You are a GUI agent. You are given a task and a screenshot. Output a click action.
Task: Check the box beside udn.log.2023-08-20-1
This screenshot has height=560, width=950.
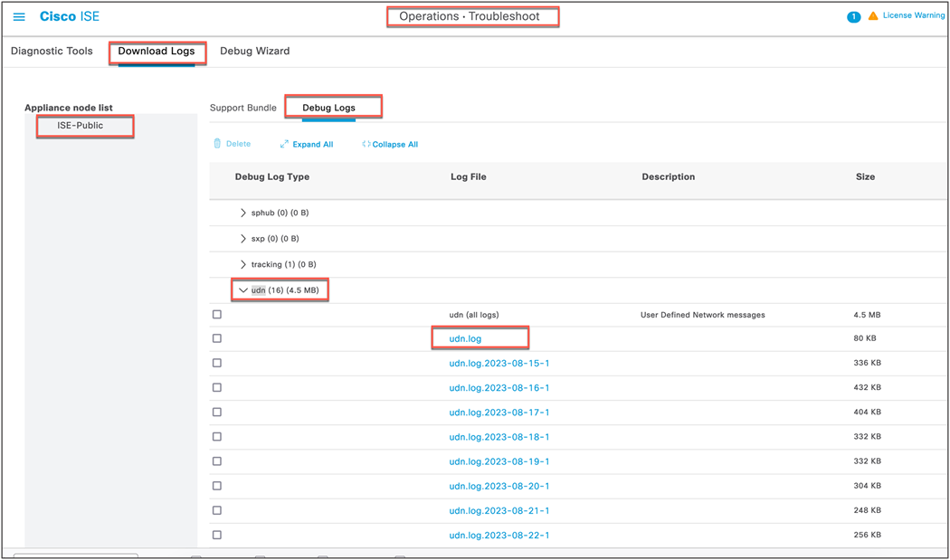(x=217, y=486)
